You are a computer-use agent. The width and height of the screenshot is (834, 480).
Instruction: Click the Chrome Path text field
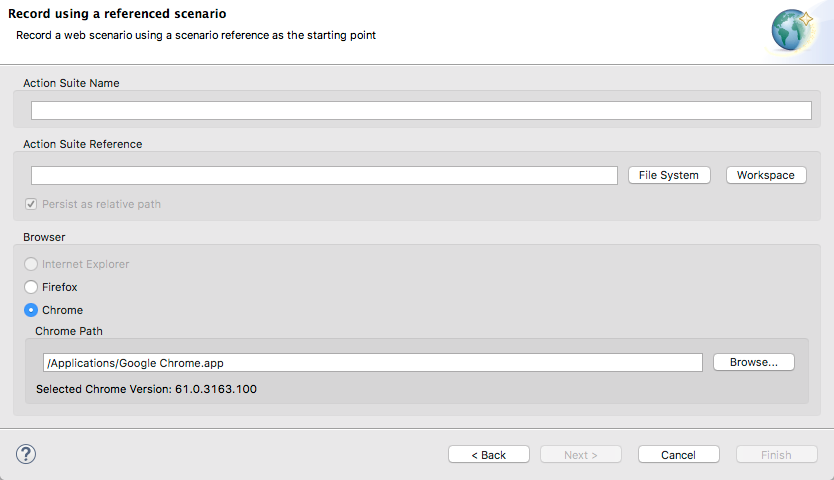[x=372, y=362]
